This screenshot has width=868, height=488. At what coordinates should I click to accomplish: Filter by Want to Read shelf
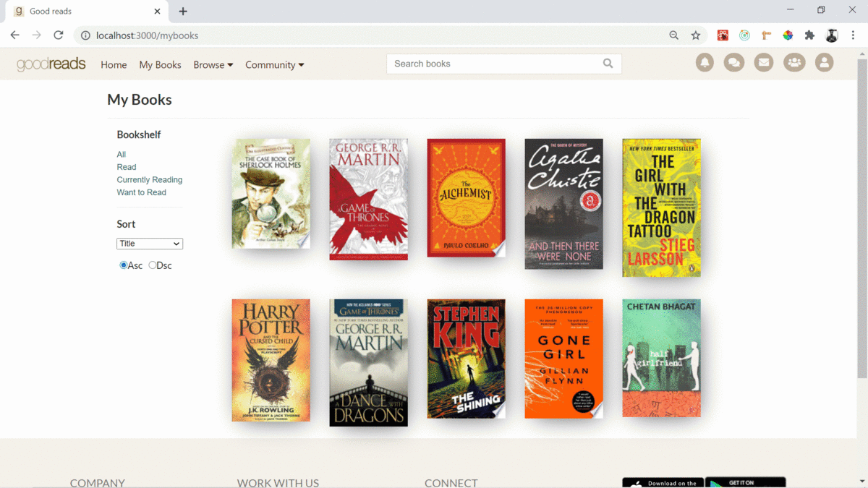tap(142, 192)
